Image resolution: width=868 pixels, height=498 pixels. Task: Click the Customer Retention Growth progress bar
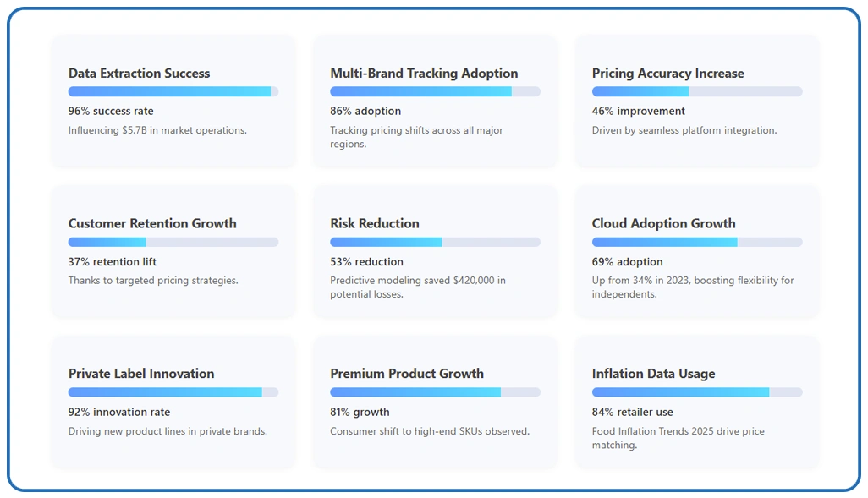tap(173, 242)
